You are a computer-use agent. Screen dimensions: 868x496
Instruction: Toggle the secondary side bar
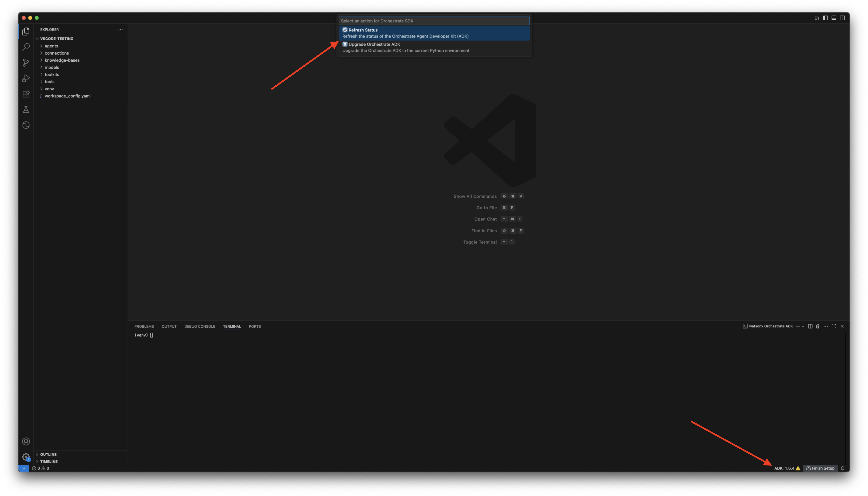(x=842, y=18)
